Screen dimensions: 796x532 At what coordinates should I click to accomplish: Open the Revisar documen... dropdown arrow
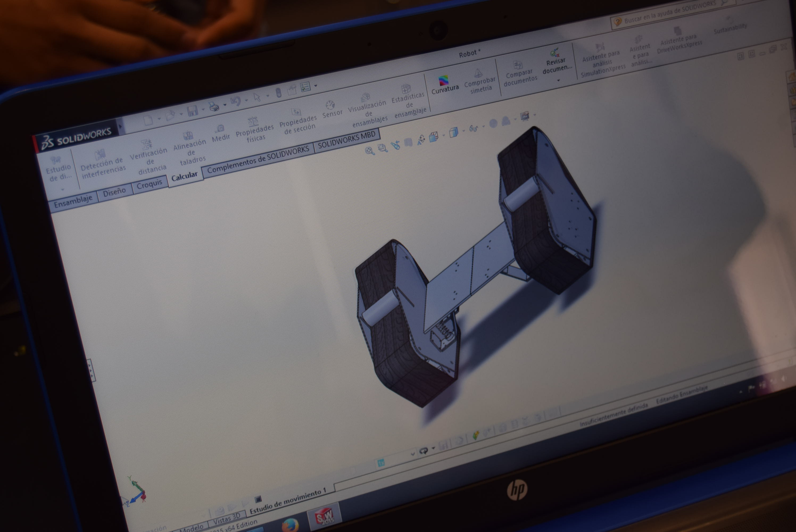coord(558,80)
